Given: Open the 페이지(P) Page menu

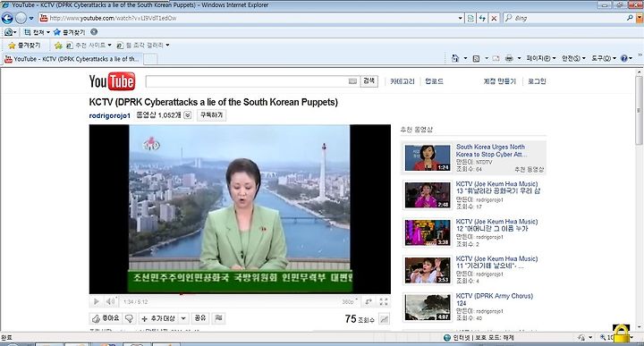Looking at the screenshot, I should [541, 59].
